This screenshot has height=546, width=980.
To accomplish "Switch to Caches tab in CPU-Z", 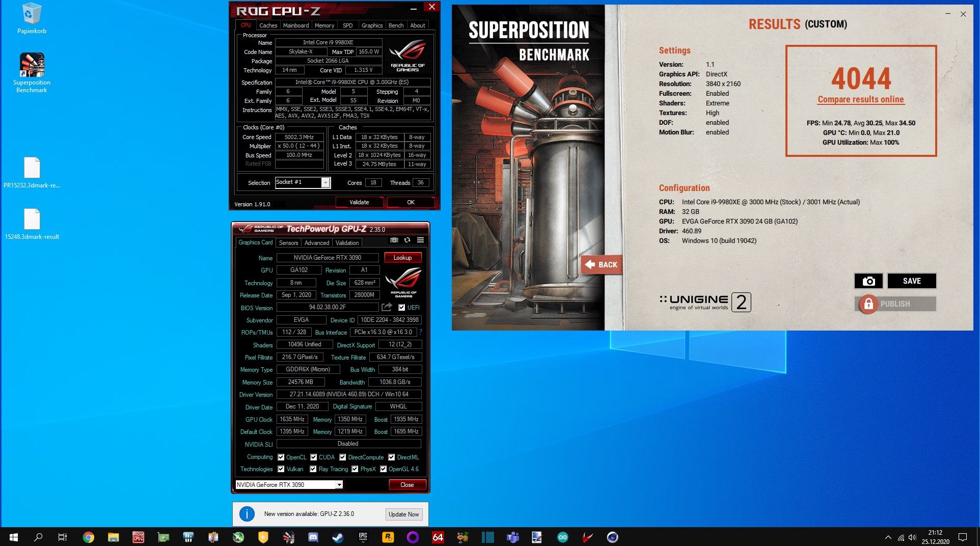I will [x=268, y=25].
